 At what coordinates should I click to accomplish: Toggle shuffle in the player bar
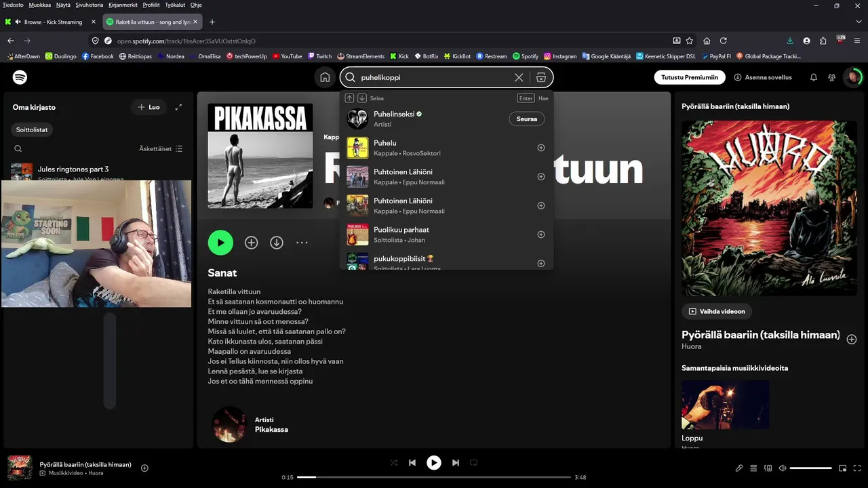(x=394, y=463)
